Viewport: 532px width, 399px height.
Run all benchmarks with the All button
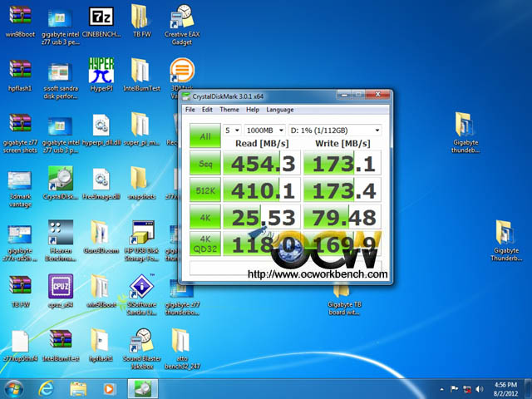[x=205, y=135]
